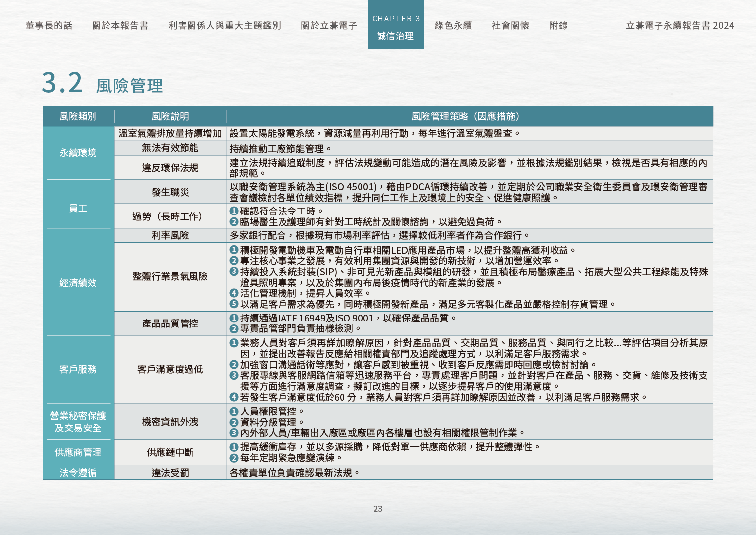Go to the 社會關懷 tab
Viewport: 756px width, 535px height.
[x=510, y=25]
